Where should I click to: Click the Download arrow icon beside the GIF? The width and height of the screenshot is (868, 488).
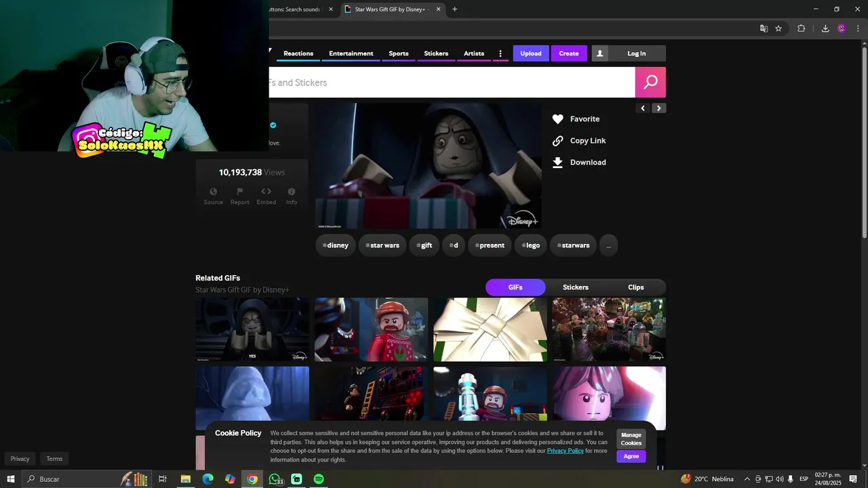coord(557,163)
